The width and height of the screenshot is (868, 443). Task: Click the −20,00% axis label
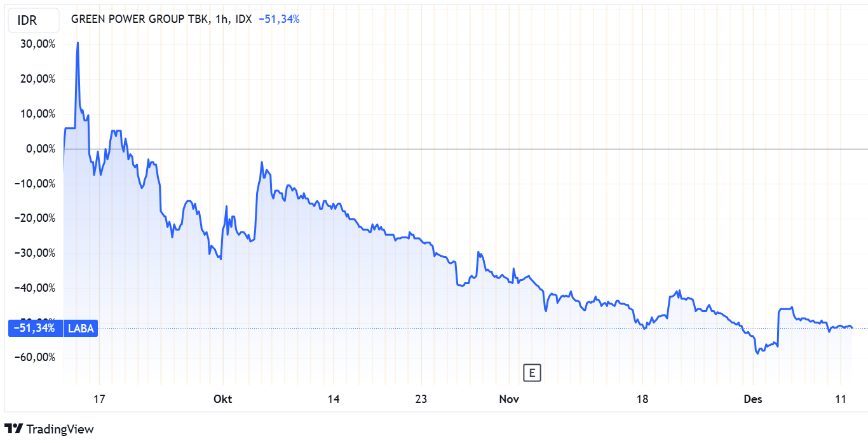(x=36, y=218)
